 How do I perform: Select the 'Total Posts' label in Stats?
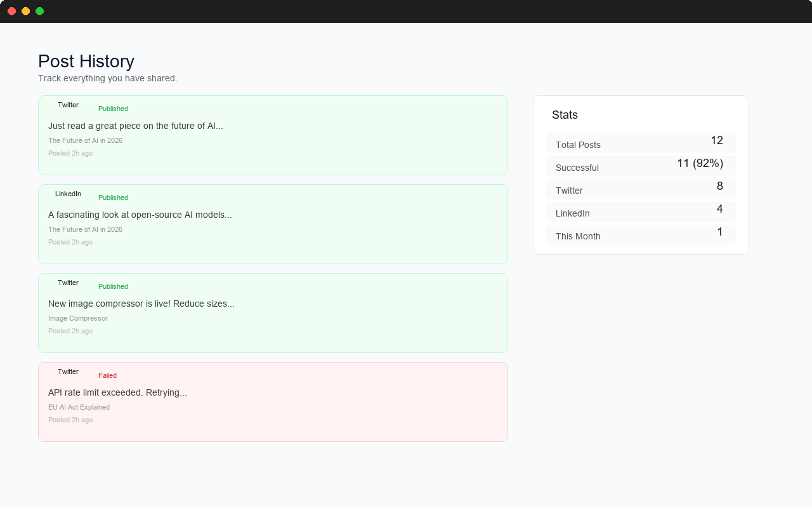click(578, 145)
